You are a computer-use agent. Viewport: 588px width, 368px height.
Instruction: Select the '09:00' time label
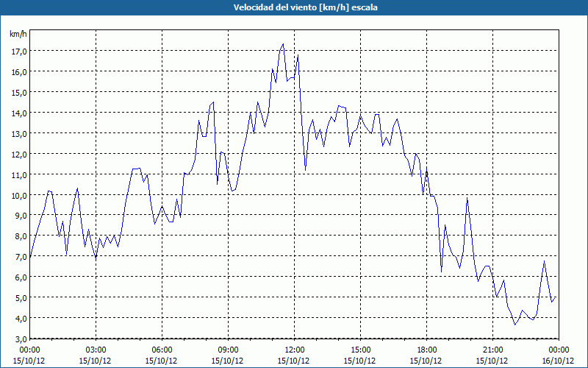[228, 350]
